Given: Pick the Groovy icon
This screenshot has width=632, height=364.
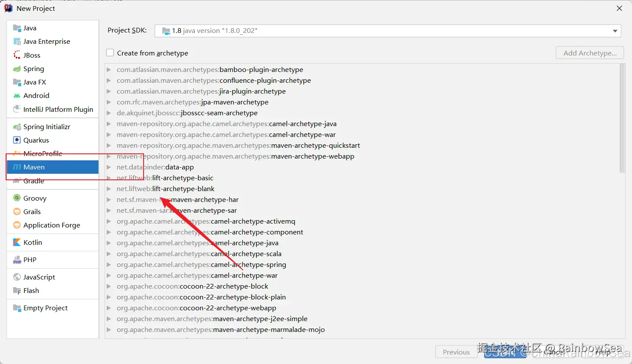Looking at the screenshot, I should click(17, 198).
